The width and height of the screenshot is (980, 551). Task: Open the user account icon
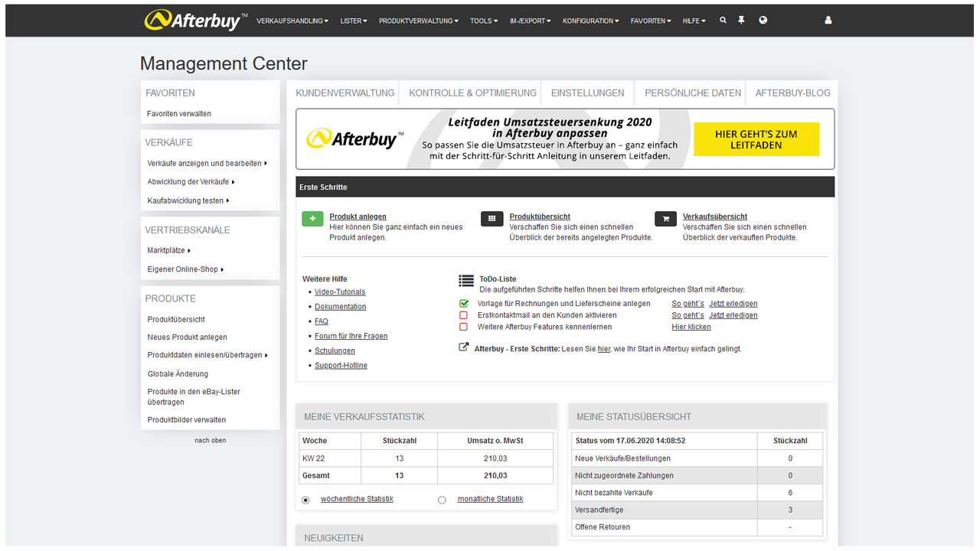click(x=828, y=21)
